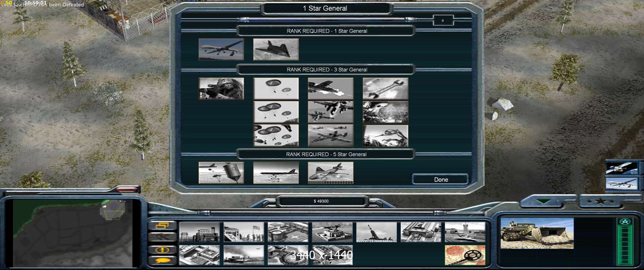Collapse the control bar with green arrow
Image resolution: width=644 pixels, height=270 pixels.
[x=544, y=201]
